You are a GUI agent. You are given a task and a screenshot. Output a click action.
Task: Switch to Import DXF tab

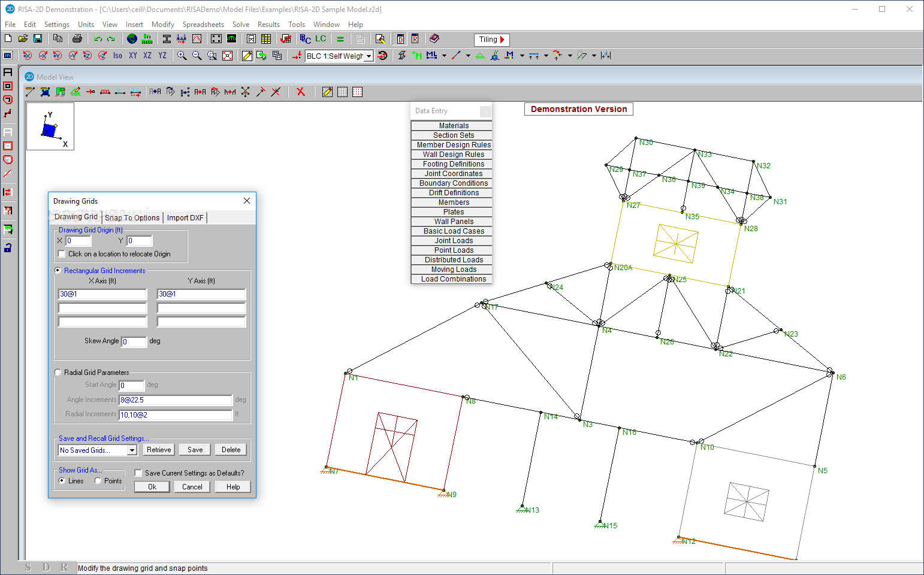pos(185,218)
